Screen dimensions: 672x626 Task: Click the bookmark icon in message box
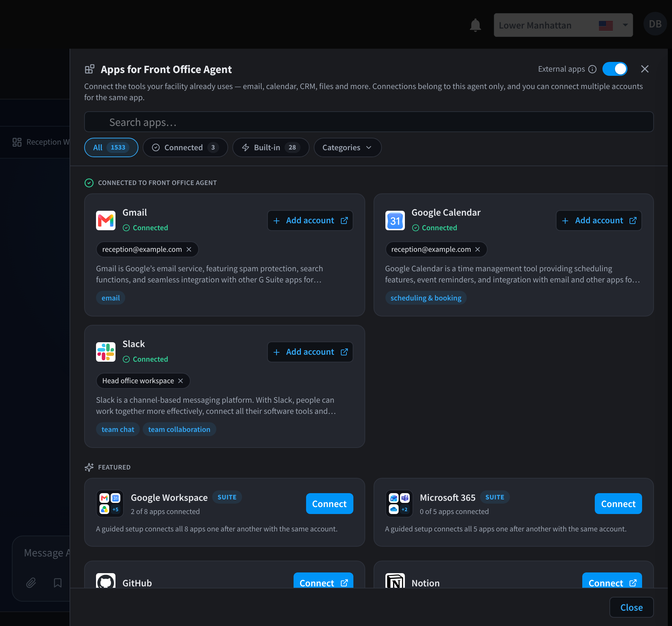(x=58, y=583)
